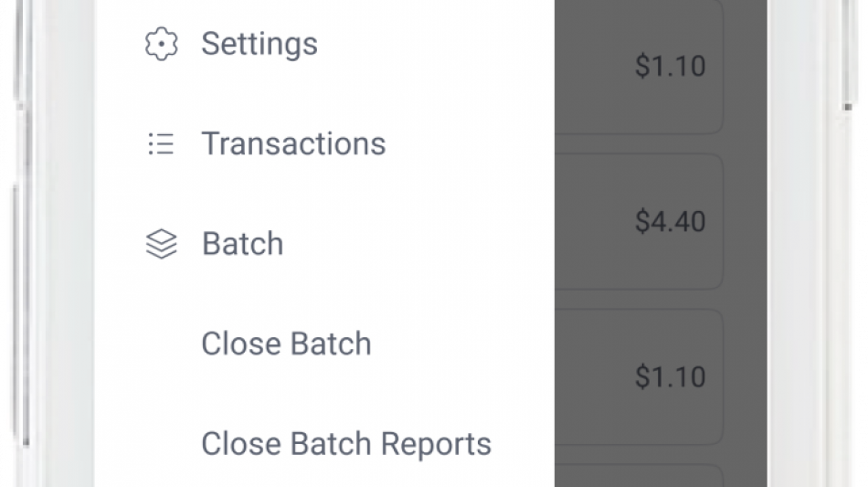Tap the word "Reports" in Close Batch Reports
Image resolution: width=868 pixels, height=487 pixels.
click(436, 444)
